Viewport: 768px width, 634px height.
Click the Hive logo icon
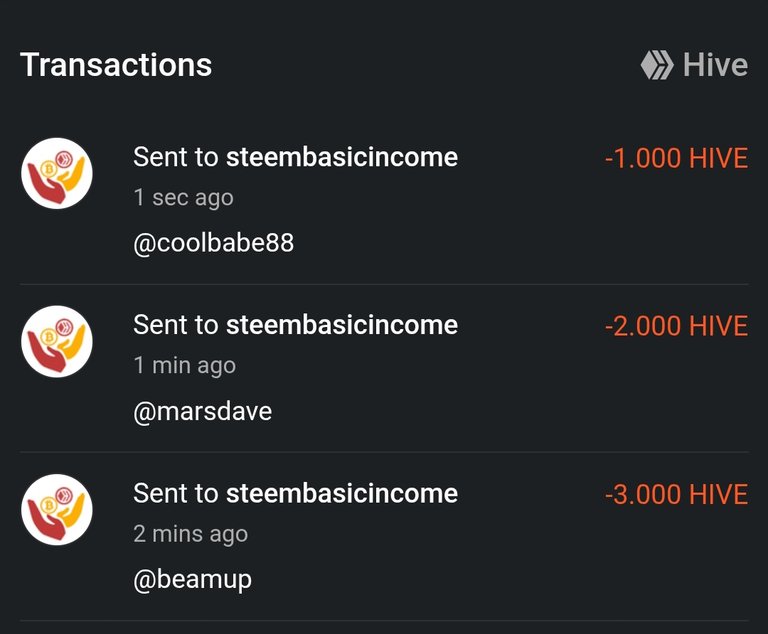pyautogui.click(x=657, y=65)
